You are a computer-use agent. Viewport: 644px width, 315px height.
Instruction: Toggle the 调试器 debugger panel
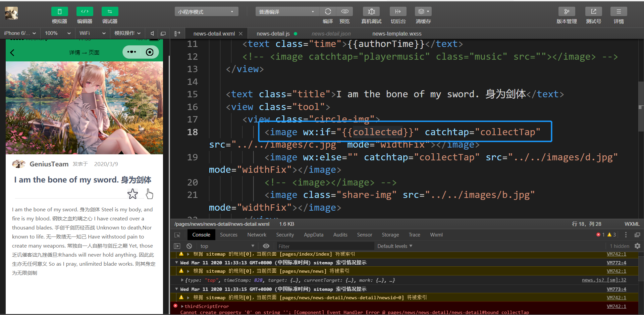click(x=110, y=11)
